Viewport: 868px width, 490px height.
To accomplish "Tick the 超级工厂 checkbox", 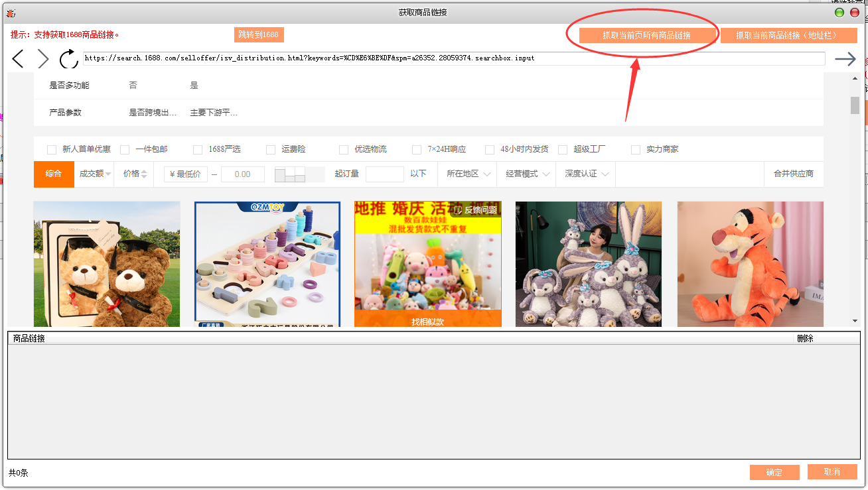I will [563, 150].
